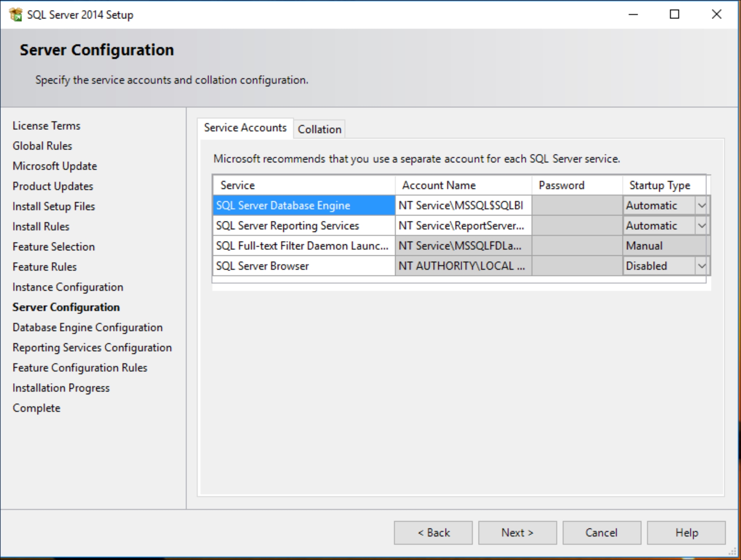Select SQL Server Reporting Services row
Image resolution: width=741 pixels, height=560 pixels.
pyautogui.click(x=304, y=226)
